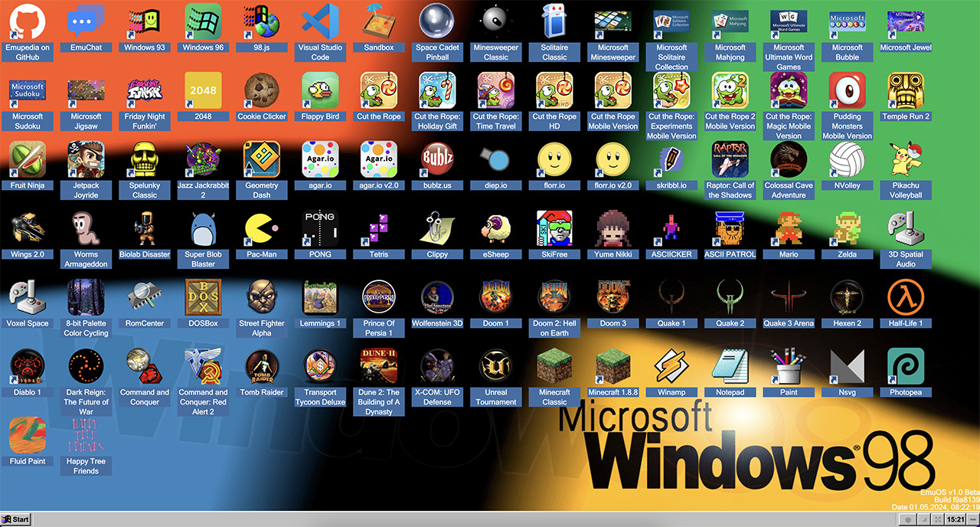Open Quake 3 Arena icon

coord(789,297)
